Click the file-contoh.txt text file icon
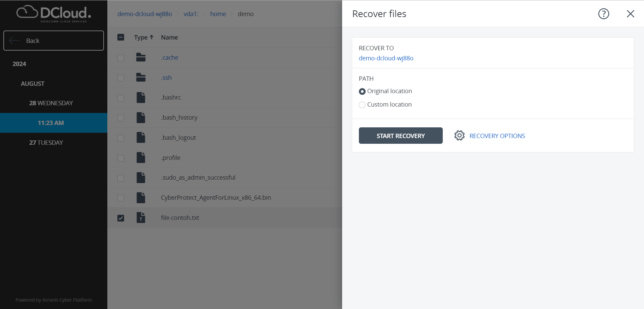 point(141,218)
